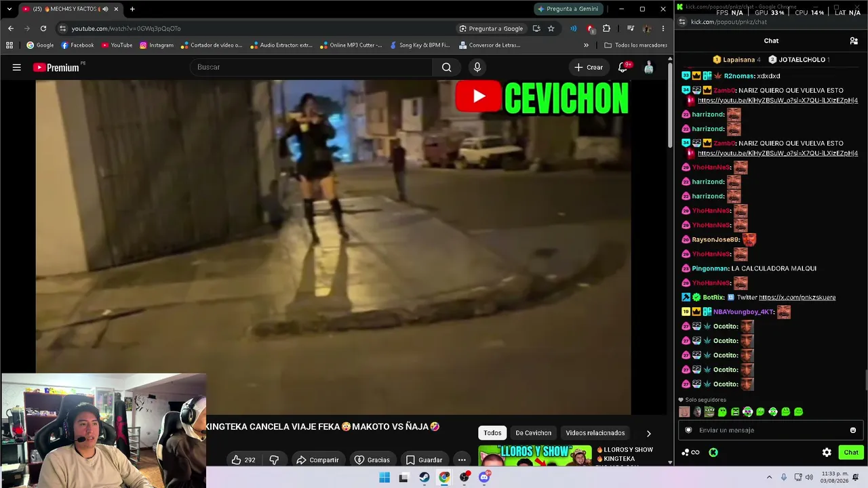The image size is (868, 488).
Task: Open the Song Key & BPM Finder bookmark
Action: pos(420,45)
